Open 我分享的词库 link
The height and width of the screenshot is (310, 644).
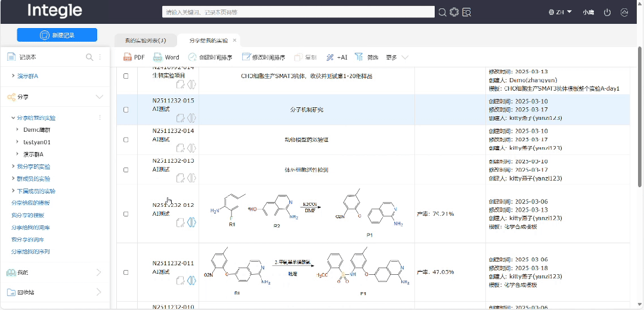[x=28, y=240]
